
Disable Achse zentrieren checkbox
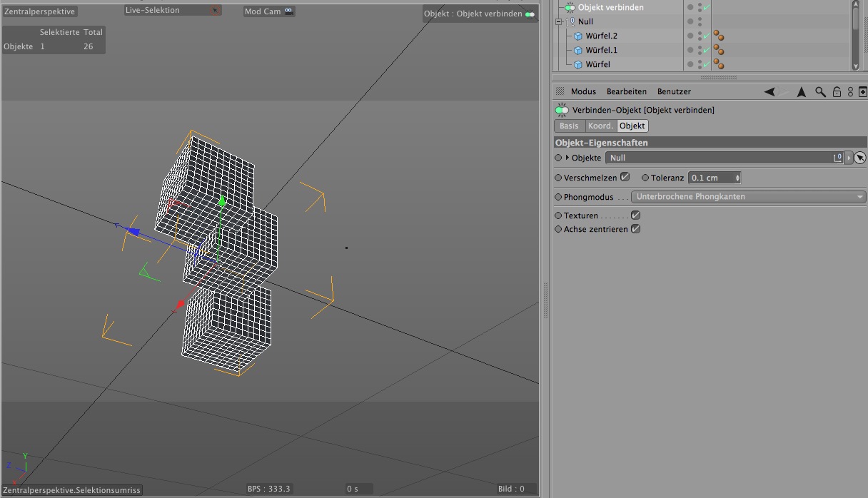[x=635, y=229]
